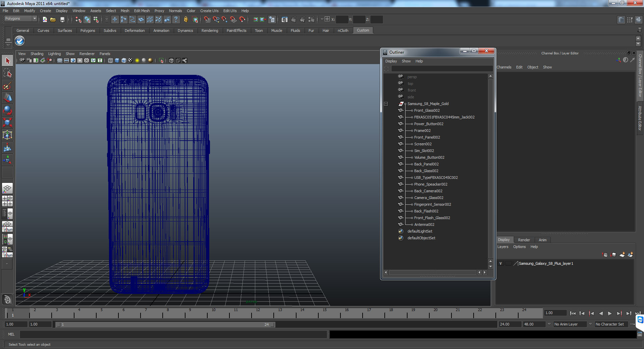Click create layer from selected icon

pyautogui.click(x=630, y=255)
